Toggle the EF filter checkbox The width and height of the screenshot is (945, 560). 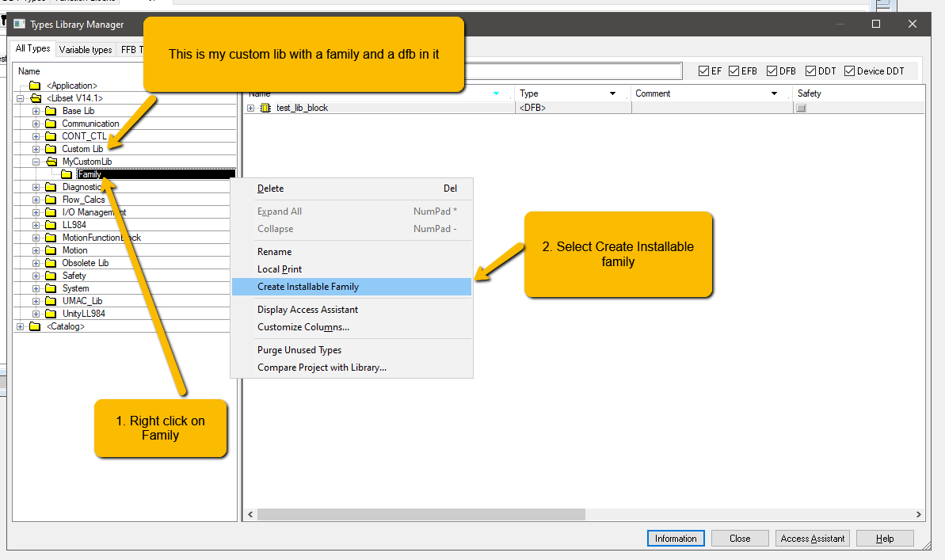(x=703, y=71)
